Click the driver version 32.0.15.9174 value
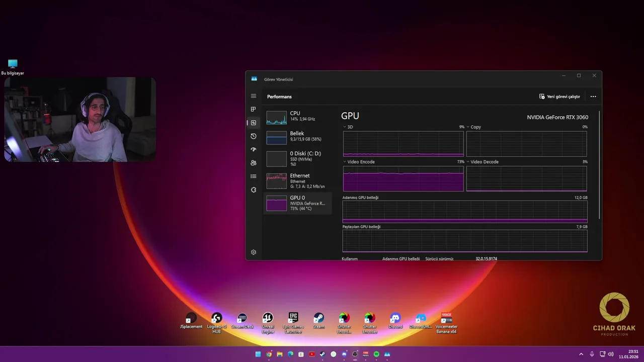 [x=486, y=258]
